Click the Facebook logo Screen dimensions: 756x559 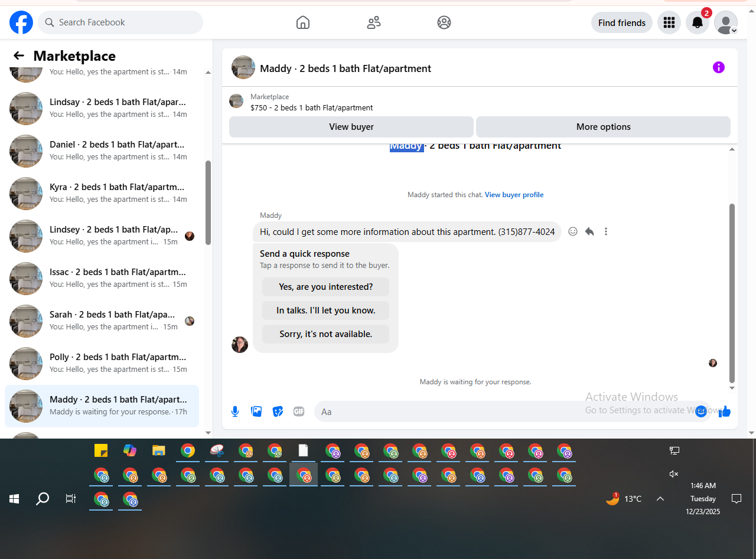21,22
